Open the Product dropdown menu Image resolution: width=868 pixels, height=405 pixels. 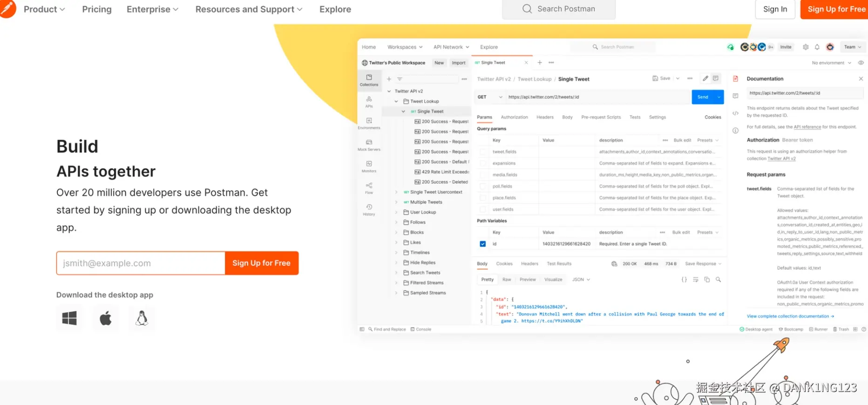click(x=44, y=9)
